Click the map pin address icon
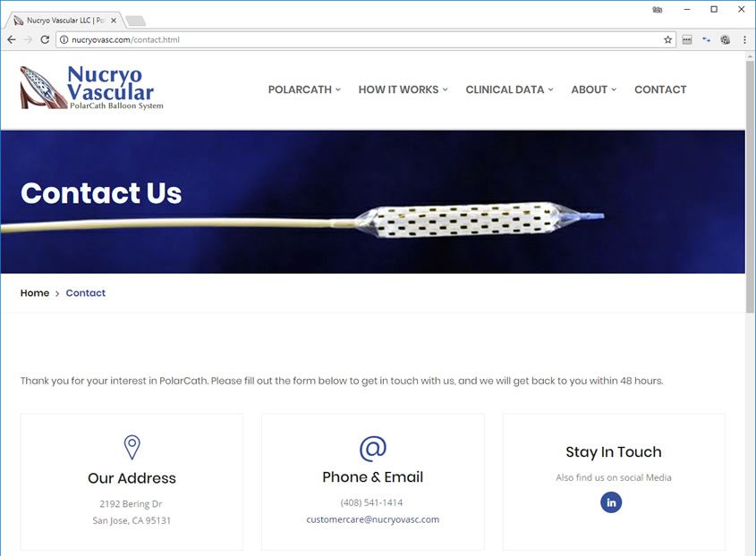Image resolution: width=756 pixels, height=556 pixels. [132, 447]
